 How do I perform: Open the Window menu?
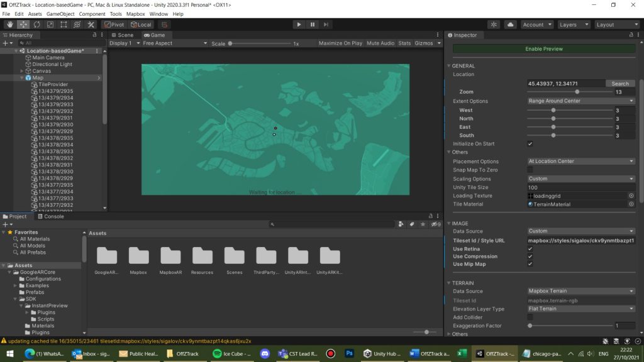point(158,14)
